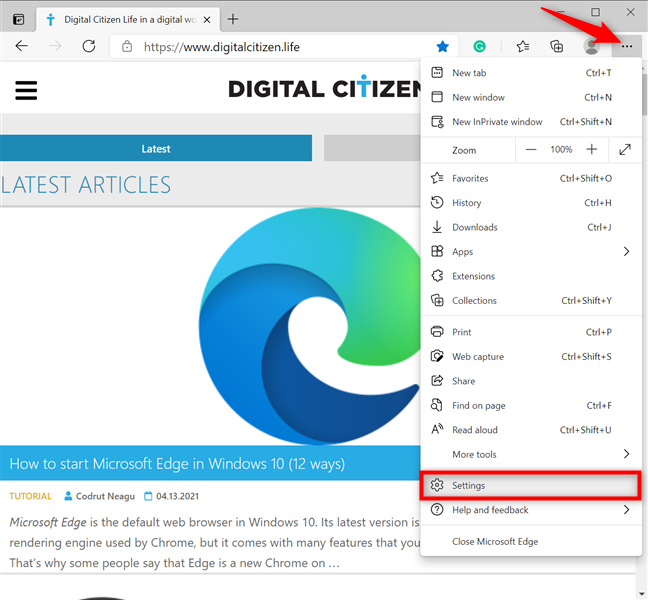Screen dimensions: 648x600
Task: Open History from the menu
Action: 531,202
